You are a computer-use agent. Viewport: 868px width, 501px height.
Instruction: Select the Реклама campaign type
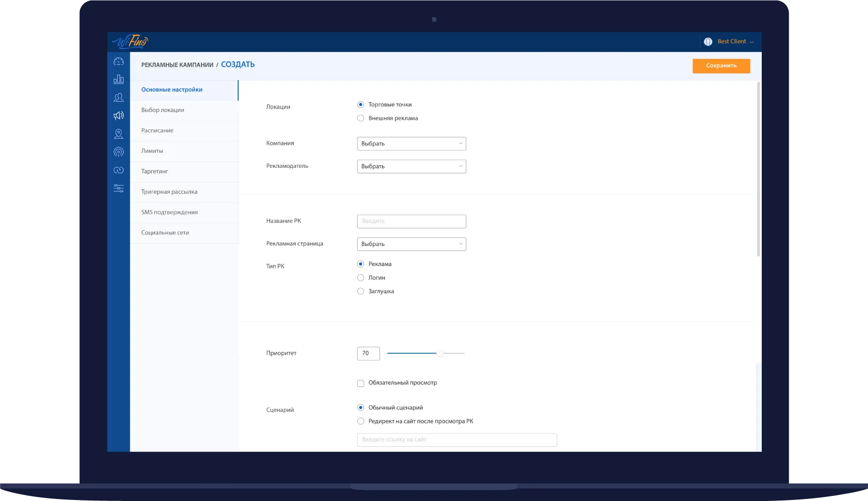click(x=360, y=264)
